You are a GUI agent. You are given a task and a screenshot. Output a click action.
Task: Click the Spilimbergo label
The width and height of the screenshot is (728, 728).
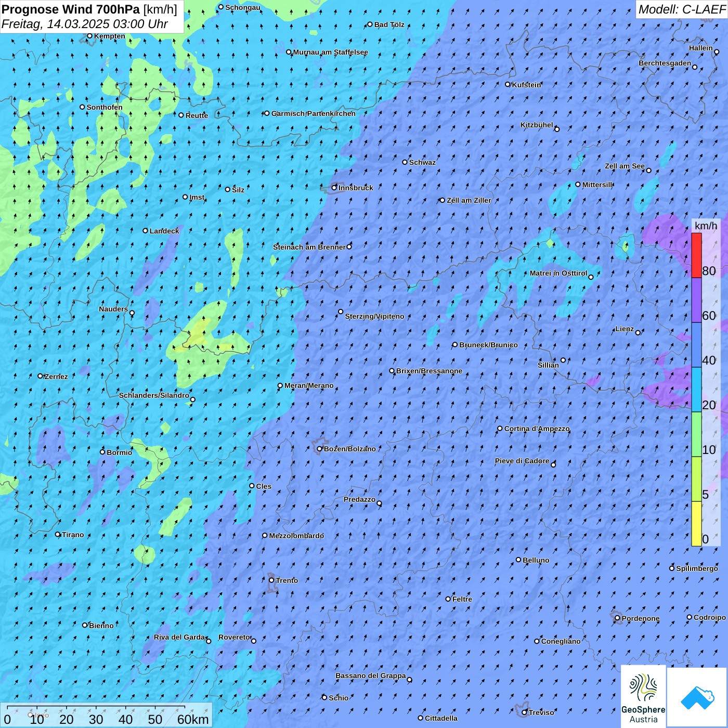[x=697, y=568]
